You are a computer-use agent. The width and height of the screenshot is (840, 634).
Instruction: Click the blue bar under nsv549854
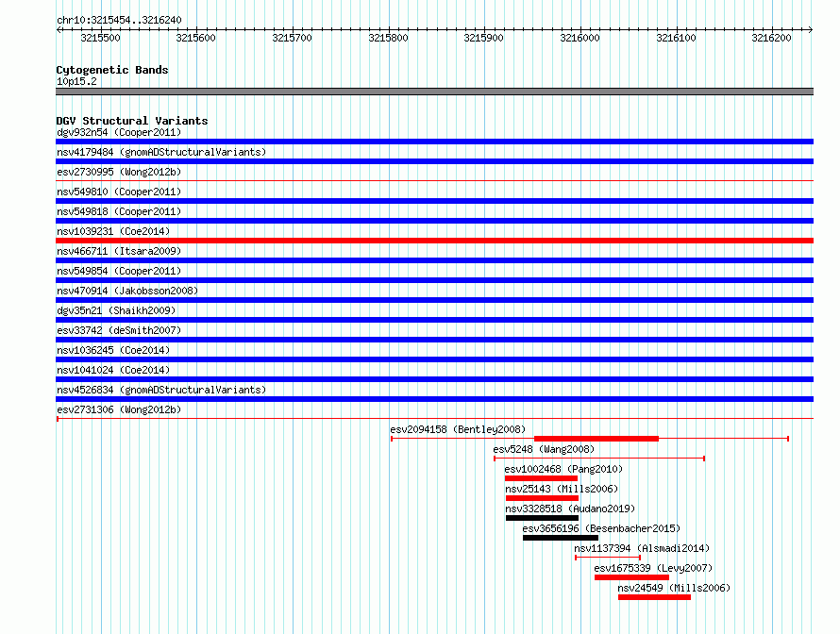coord(434,280)
